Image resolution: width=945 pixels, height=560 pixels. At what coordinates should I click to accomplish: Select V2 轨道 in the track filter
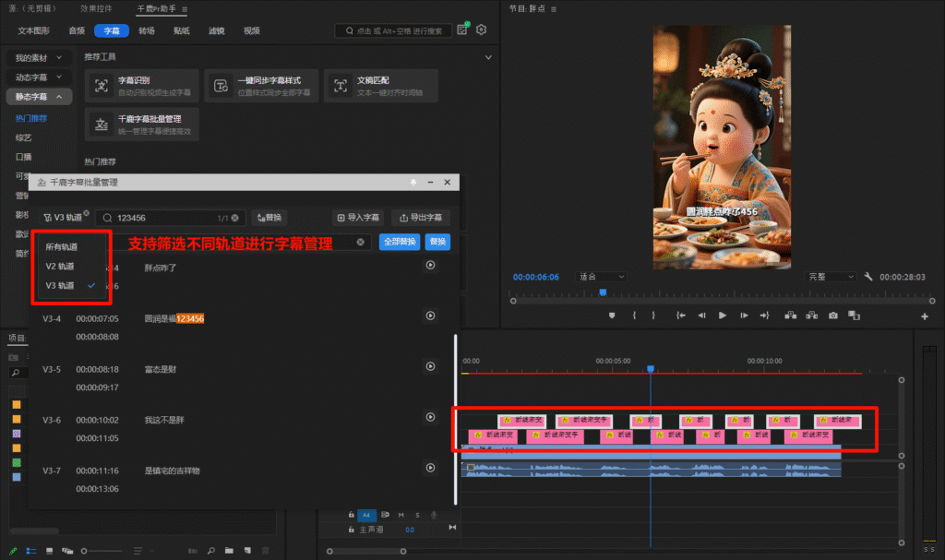tap(61, 267)
